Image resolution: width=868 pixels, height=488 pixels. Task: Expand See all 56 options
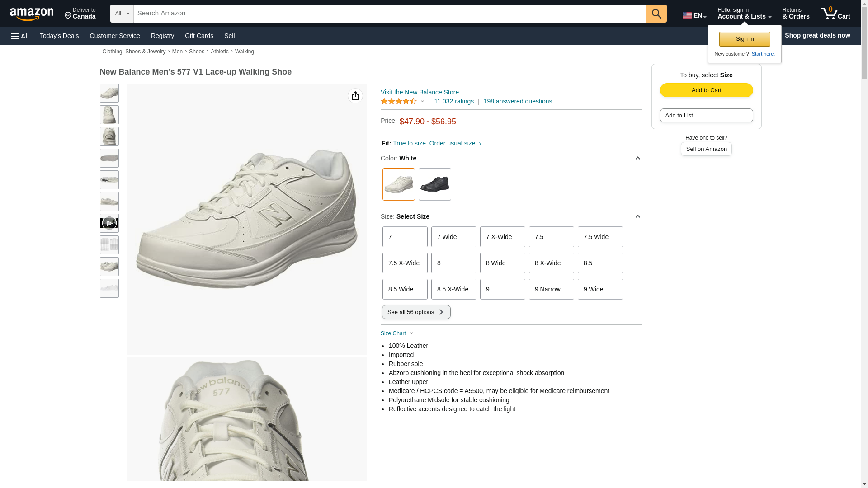click(x=416, y=312)
